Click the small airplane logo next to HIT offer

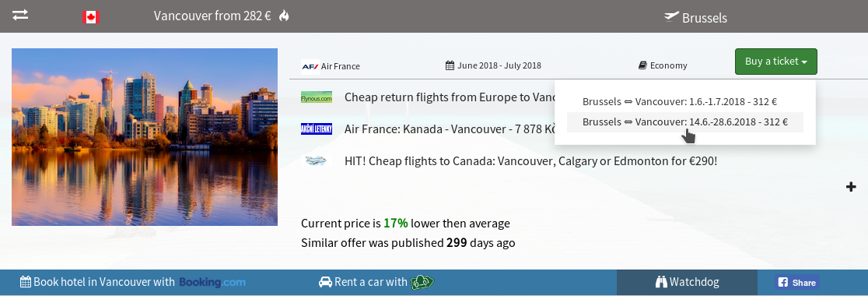click(317, 160)
